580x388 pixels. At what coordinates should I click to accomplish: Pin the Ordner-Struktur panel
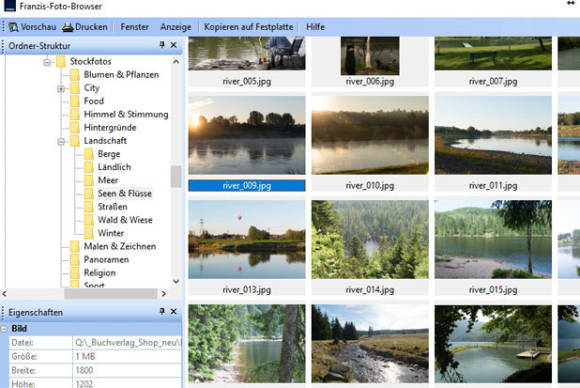coord(162,45)
